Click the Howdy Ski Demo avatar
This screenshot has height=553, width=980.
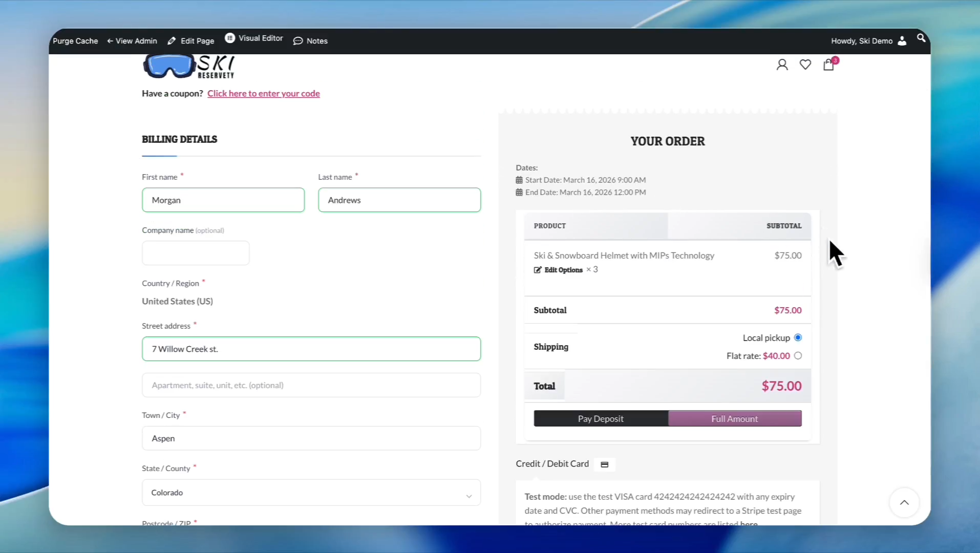click(x=902, y=41)
